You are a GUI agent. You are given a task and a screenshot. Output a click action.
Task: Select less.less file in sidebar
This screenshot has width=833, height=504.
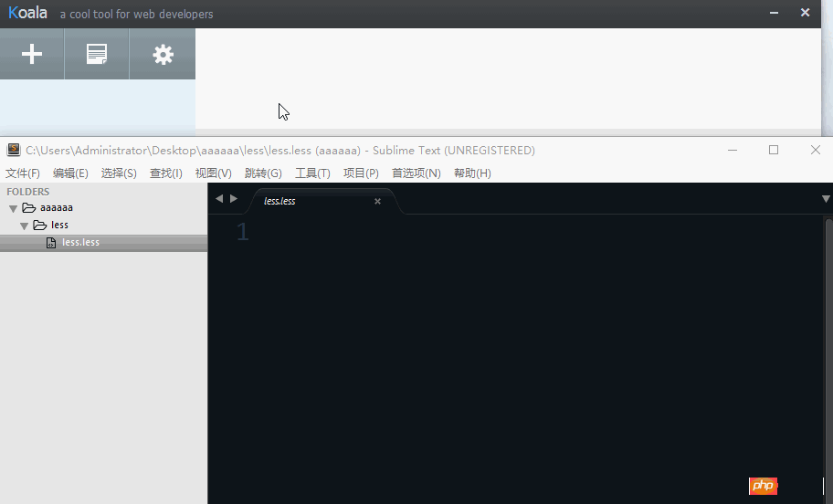(x=103, y=242)
